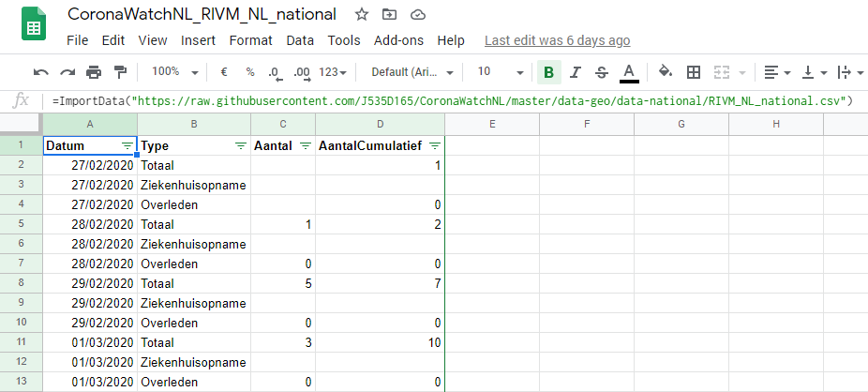Check the cloud save status icon
The height and width of the screenshot is (392, 868).
(x=418, y=15)
